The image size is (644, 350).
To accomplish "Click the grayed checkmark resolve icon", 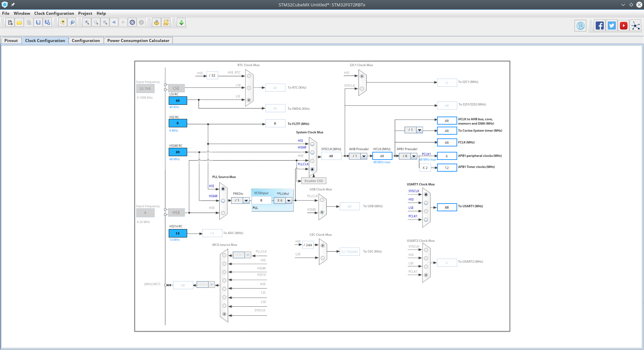I will tap(142, 23).
